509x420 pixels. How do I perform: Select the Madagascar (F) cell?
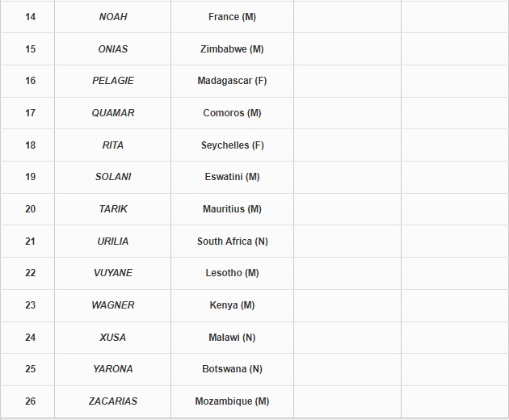click(x=232, y=81)
